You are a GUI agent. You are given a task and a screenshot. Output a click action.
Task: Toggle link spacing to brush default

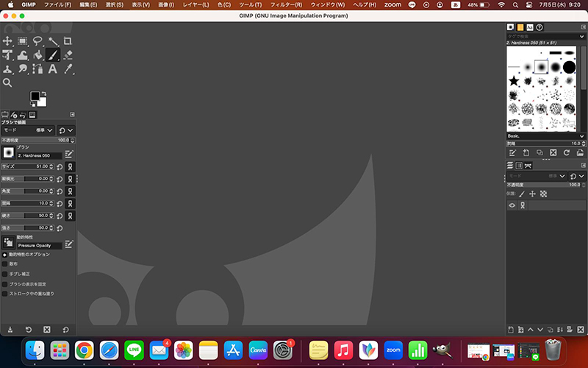point(70,204)
